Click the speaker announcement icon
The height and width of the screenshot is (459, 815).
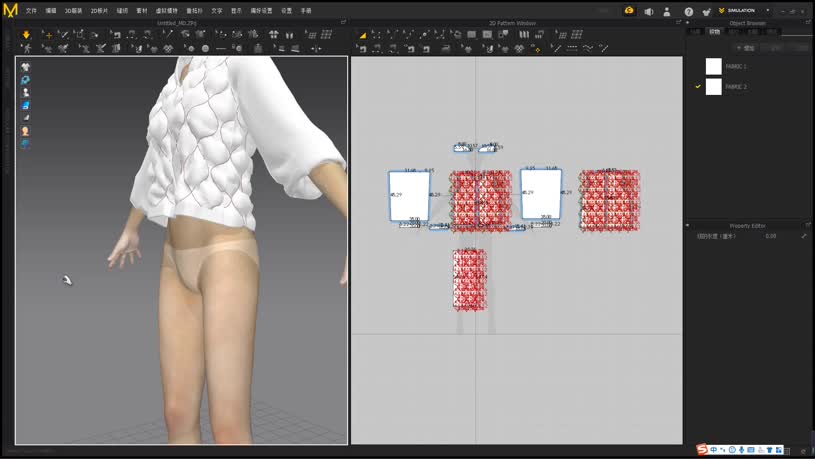point(649,11)
